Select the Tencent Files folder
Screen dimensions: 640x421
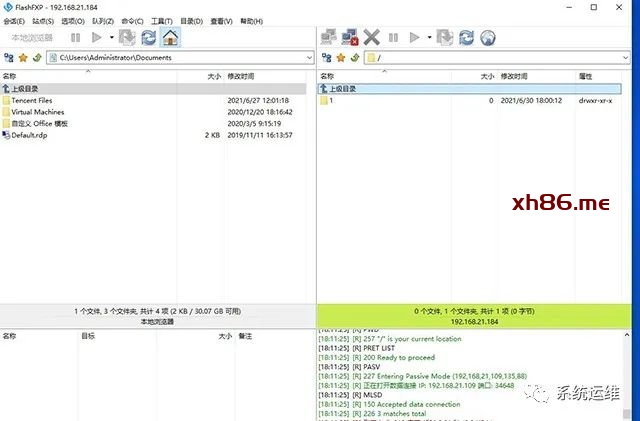point(32,101)
